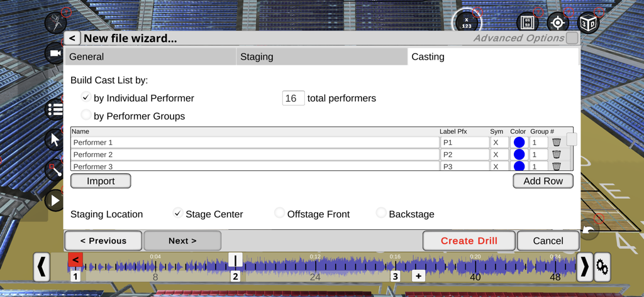Select by Performer Groups option

pos(86,114)
